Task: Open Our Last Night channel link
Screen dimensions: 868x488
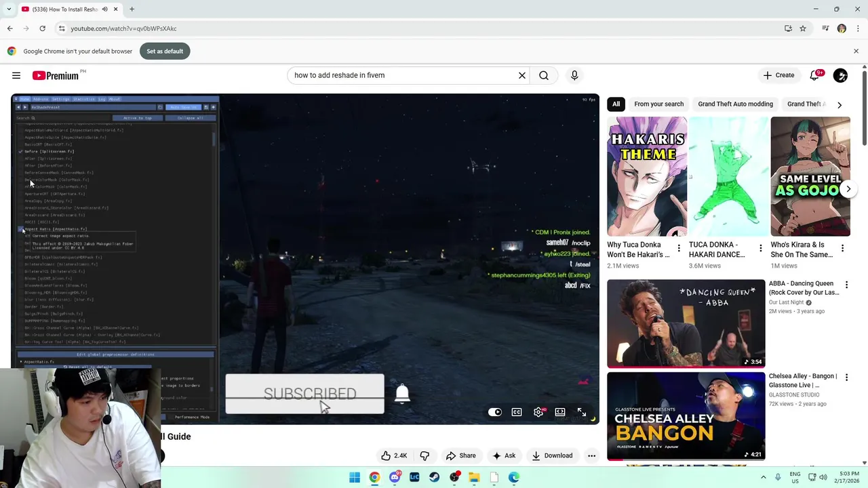Action: 786,302
